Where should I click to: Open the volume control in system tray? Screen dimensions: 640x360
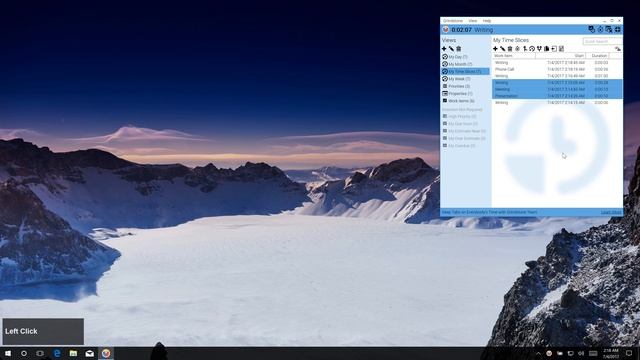581,353
